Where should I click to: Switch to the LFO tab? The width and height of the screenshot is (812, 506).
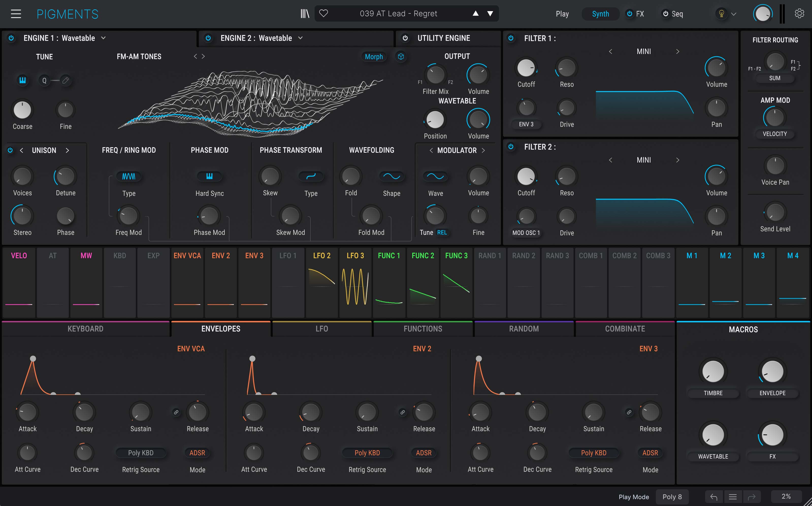click(x=322, y=329)
